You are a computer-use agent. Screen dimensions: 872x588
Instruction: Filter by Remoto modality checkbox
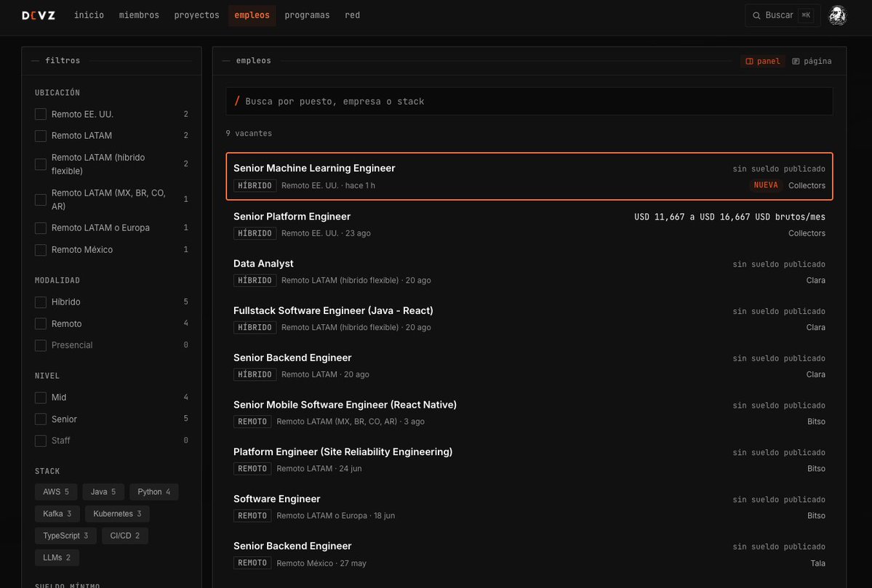(x=41, y=323)
